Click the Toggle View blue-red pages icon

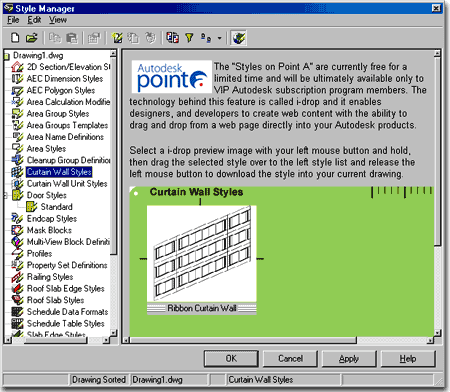point(173,38)
